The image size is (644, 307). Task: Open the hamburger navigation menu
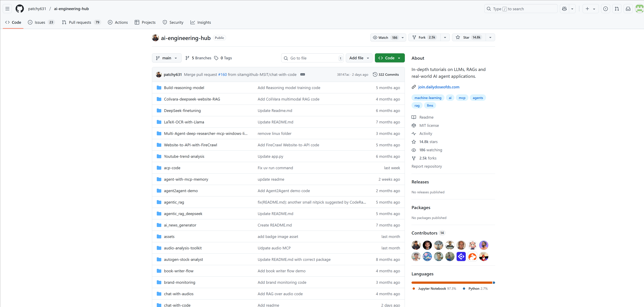[x=7, y=9]
